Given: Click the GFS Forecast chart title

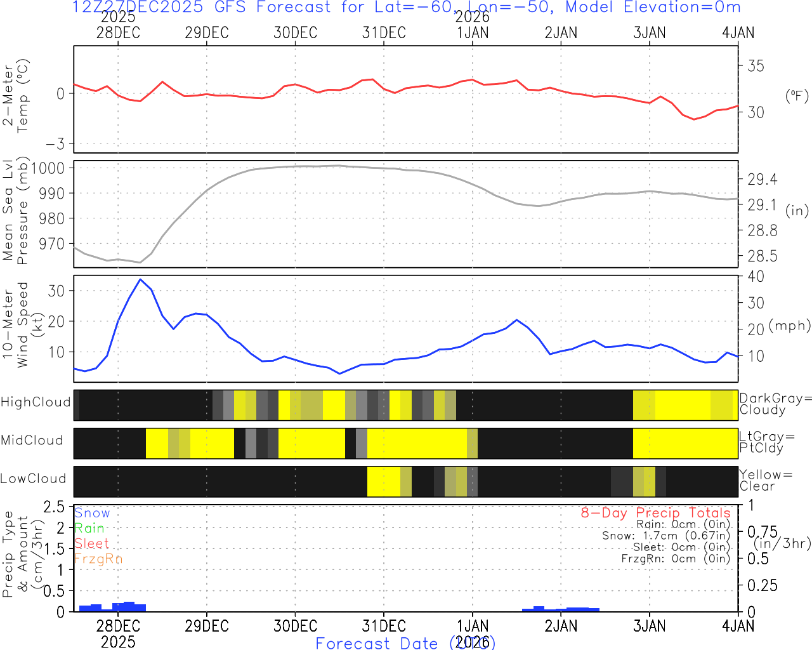Looking at the screenshot, I should coord(406,8).
